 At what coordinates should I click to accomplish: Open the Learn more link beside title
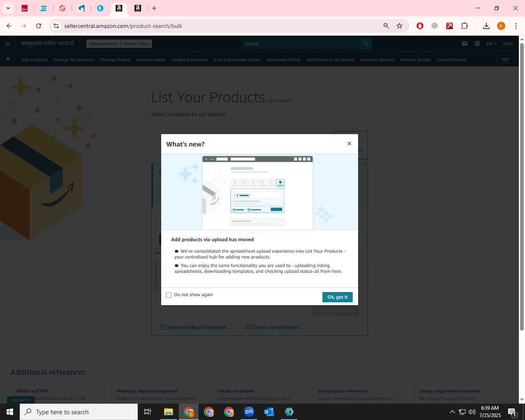[x=279, y=100]
